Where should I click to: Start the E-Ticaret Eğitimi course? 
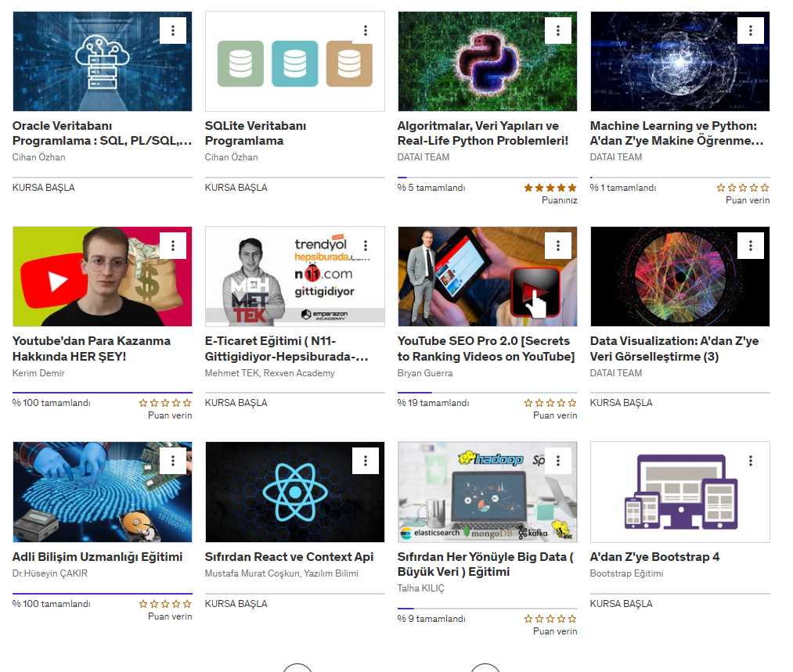click(x=236, y=403)
